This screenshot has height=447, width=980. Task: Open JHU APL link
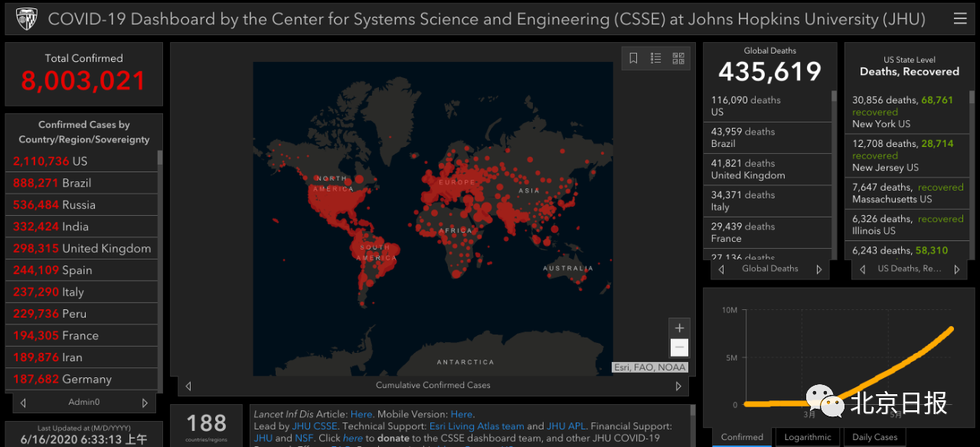(567, 426)
